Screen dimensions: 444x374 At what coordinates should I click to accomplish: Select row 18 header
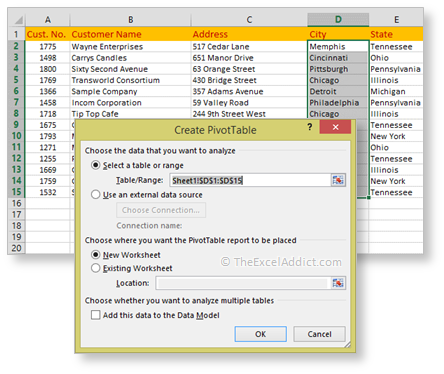coord(16,226)
